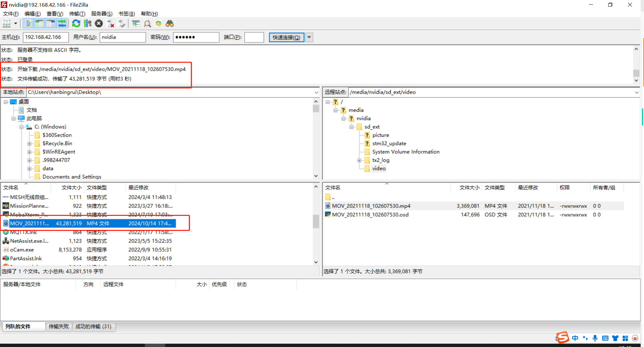Image resolution: width=644 pixels, height=347 pixels.
Task: Open the 书签(B) menu
Action: pyautogui.click(x=127, y=14)
